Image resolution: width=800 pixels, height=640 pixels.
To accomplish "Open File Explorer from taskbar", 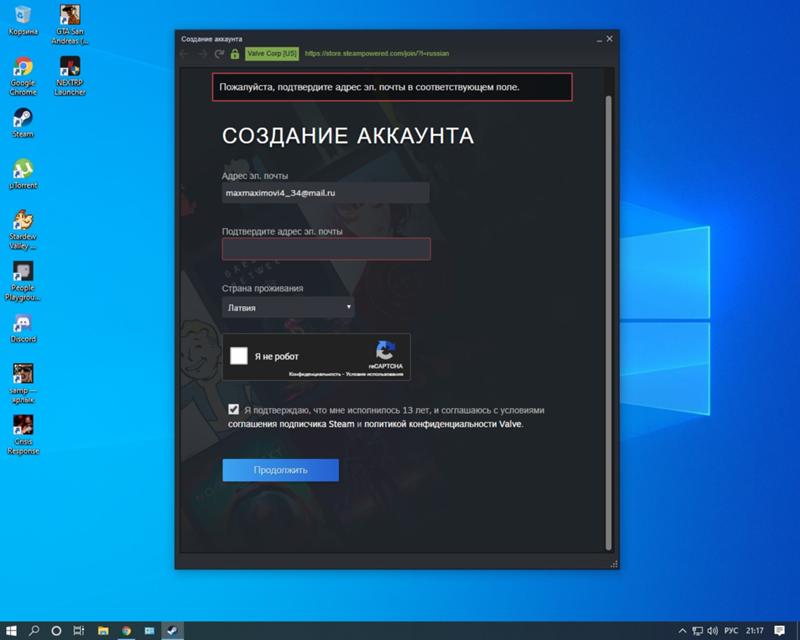I will 103,631.
